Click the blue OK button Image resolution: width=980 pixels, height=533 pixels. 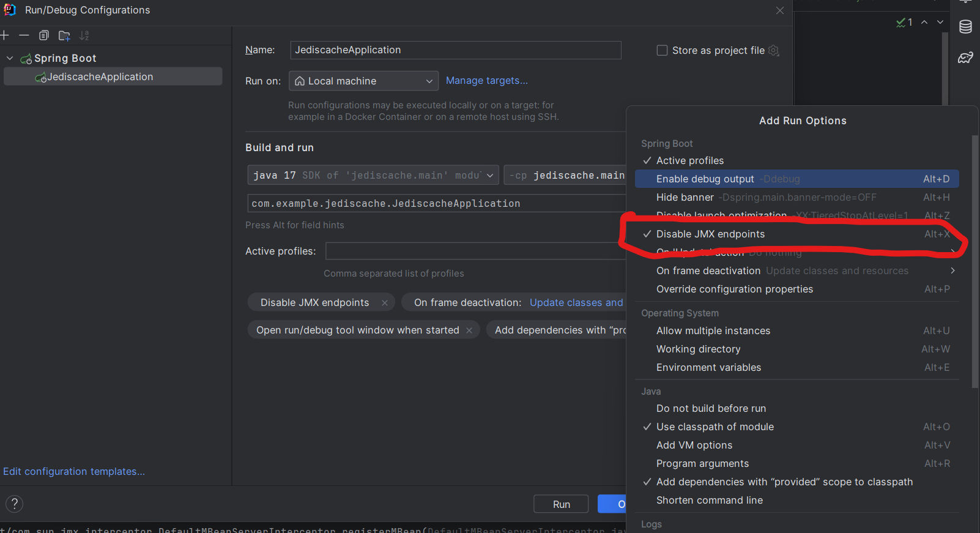click(612, 504)
